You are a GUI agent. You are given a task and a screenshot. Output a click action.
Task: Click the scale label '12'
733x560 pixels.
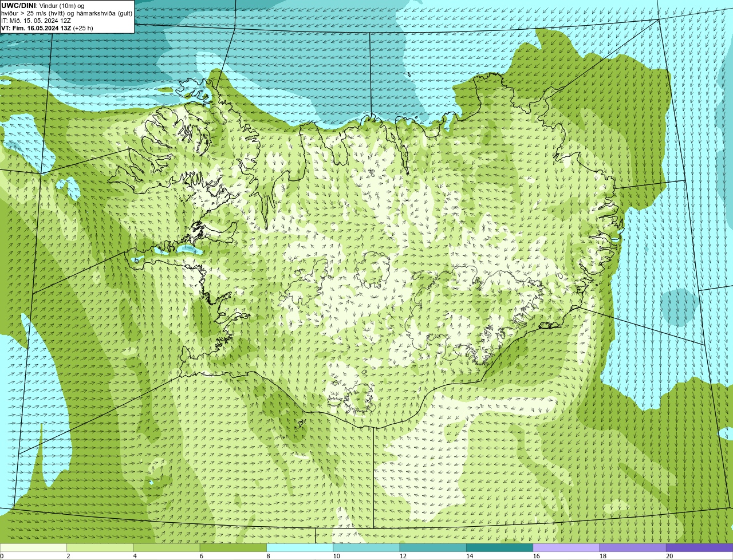tap(403, 556)
